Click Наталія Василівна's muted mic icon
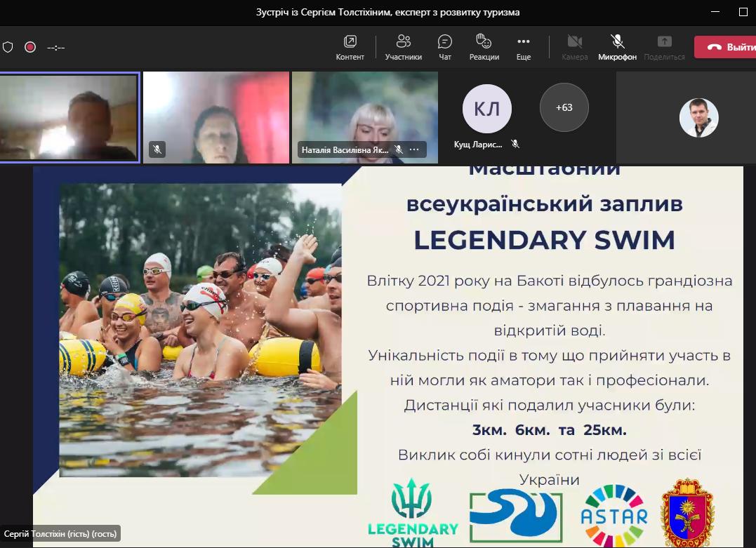The image size is (756, 548). (x=398, y=149)
